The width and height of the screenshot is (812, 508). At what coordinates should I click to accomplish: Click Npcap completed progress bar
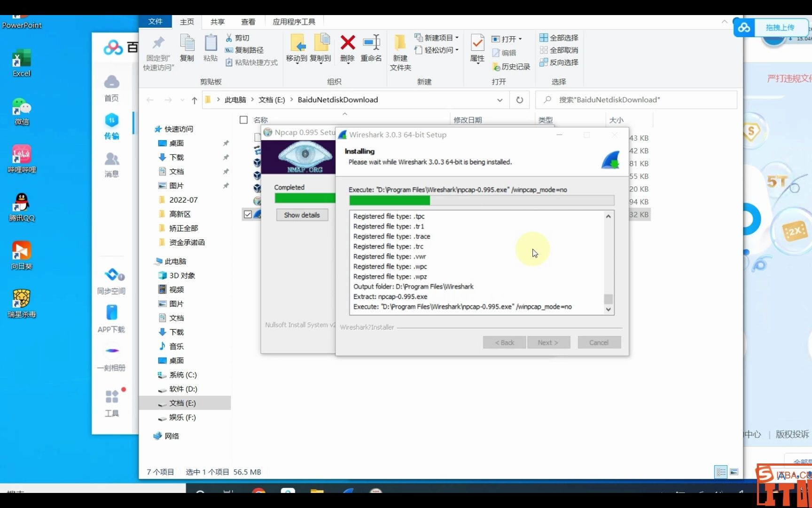305,198
